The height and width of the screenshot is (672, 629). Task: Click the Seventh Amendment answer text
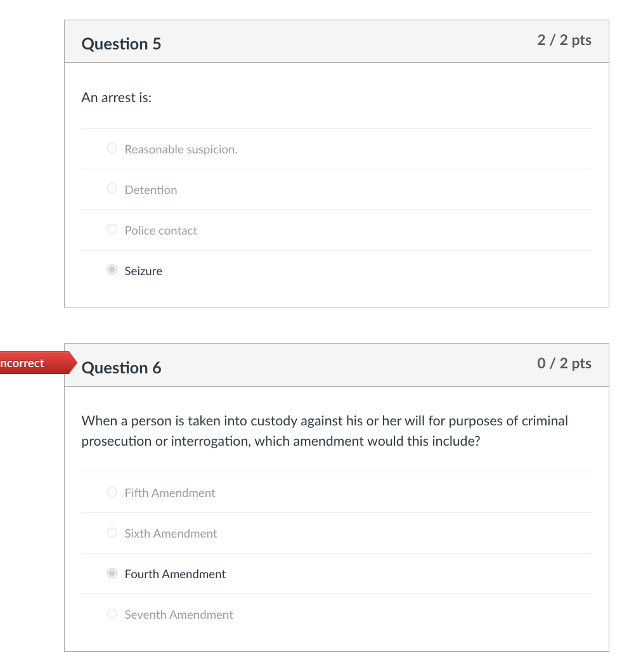(178, 614)
